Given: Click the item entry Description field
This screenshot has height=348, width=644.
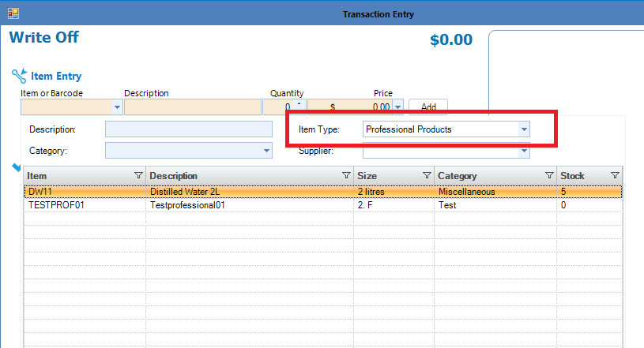Looking at the screenshot, I should pyautogui.click(x=192, y=107).
